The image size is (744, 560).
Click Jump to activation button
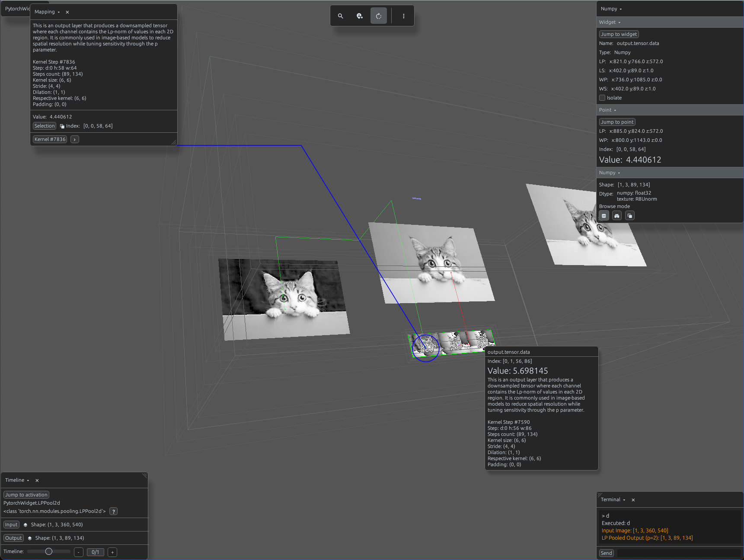coord(26,495)
